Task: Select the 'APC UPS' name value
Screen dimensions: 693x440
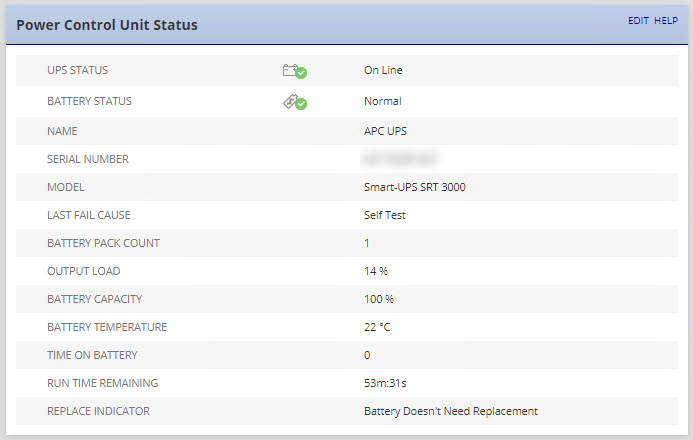Action: coord(385,131)
